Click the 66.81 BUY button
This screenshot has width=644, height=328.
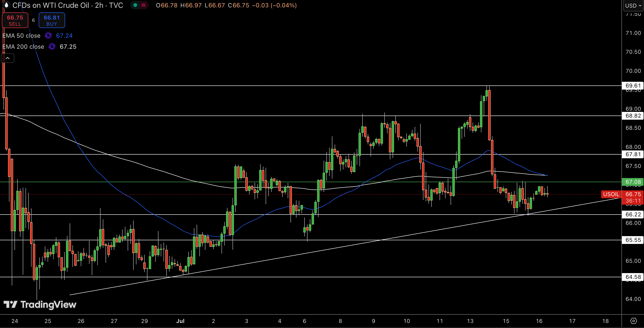click(x=52, y=20)
